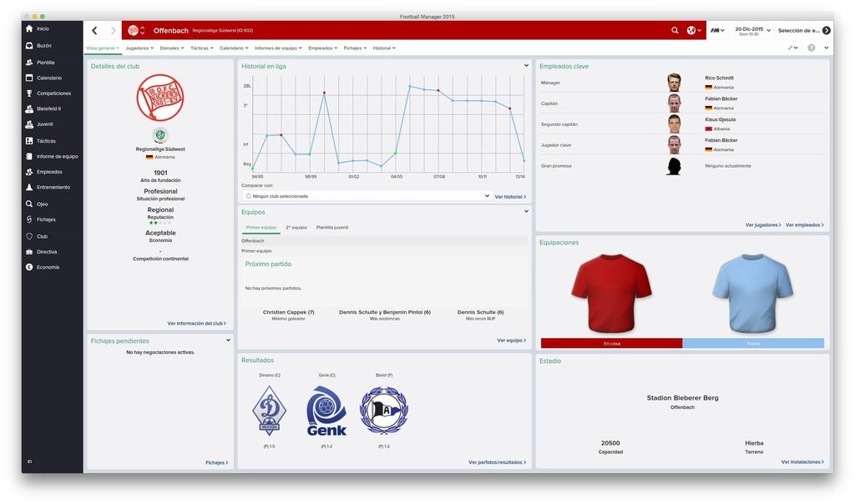
Task: Open the world globe menu in header
Action: [x=694, y=31]
